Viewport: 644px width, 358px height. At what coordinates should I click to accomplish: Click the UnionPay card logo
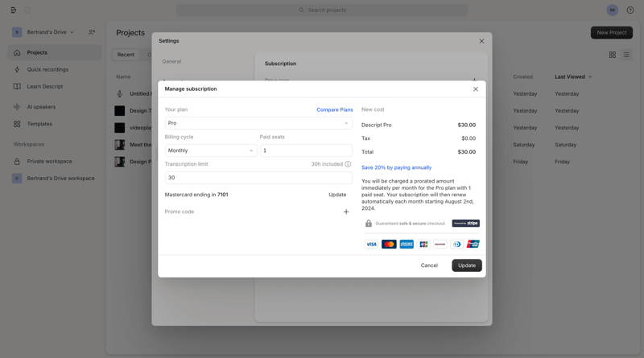click(473, 245)
